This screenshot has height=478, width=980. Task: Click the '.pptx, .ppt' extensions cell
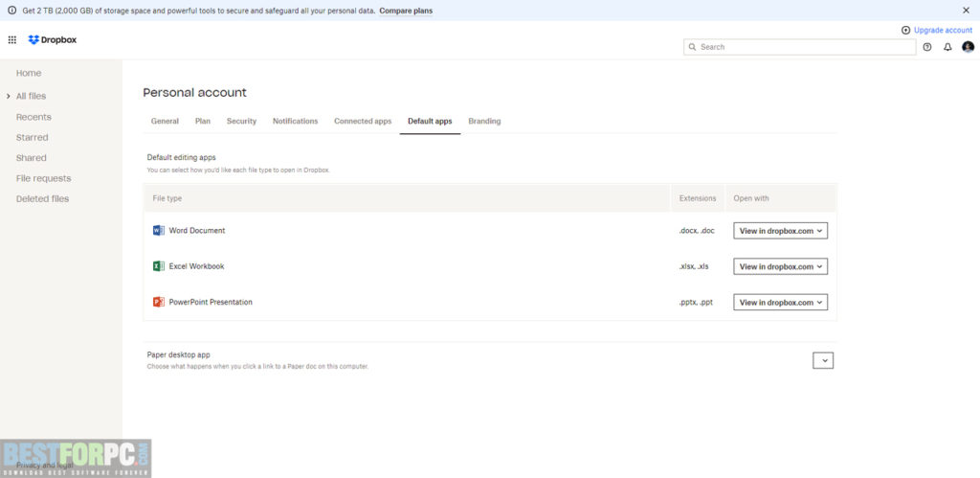point(696,302)
